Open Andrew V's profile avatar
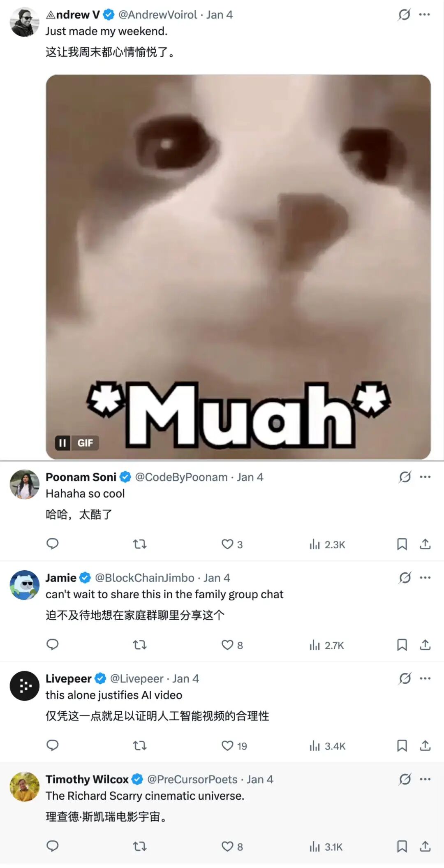The width and height of the screenshot is (444, 868). 25,22
